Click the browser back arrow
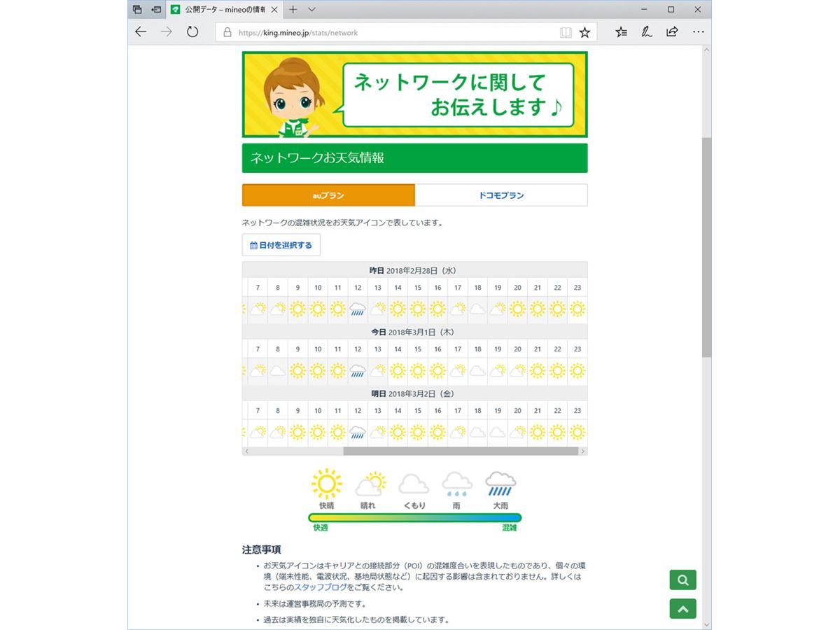 click(141, 32)
